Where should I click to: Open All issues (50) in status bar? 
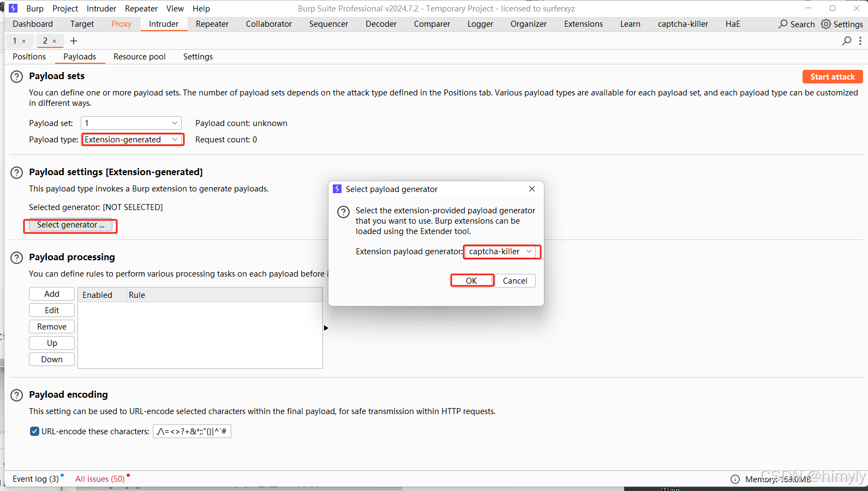point(100,479)
